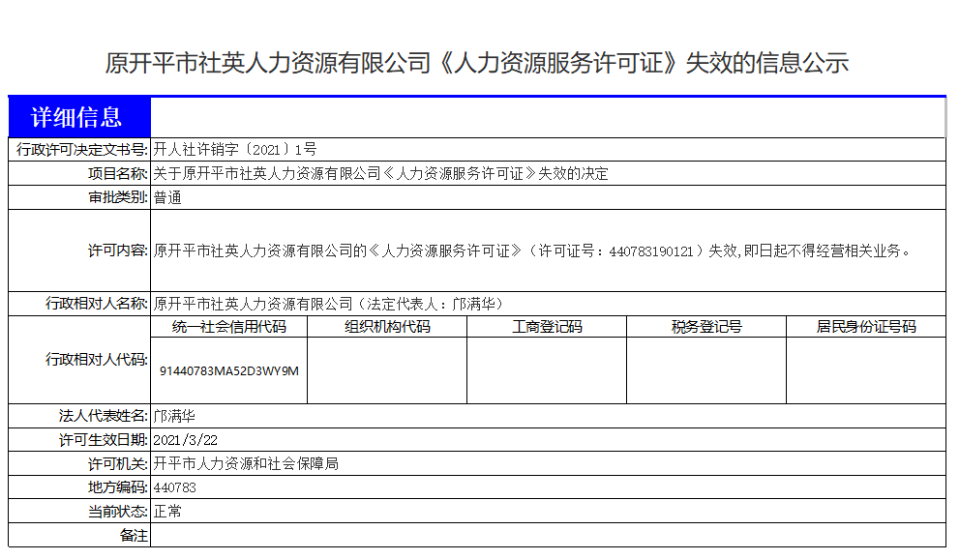Click the 行政相对人名称 company name value
Image resolution: width=960 pixels, height=560 pixels.
tap(329, 304)
